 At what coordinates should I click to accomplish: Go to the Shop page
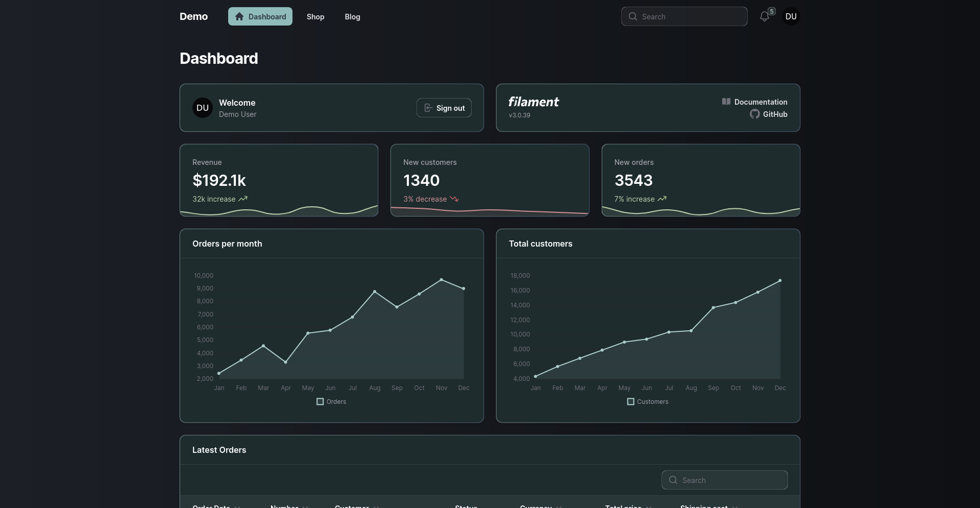(x=315, y=17)
